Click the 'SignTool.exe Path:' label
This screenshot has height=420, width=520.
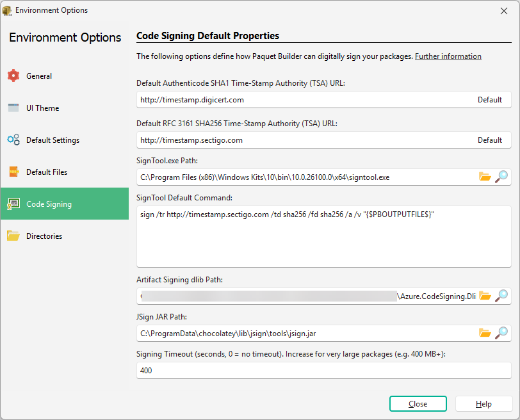tap(167, 161)
